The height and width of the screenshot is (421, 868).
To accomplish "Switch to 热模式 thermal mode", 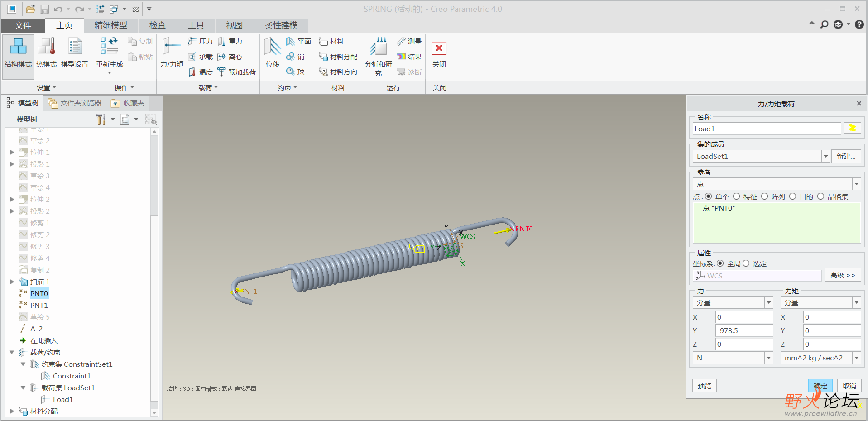I will coord(46,53).
